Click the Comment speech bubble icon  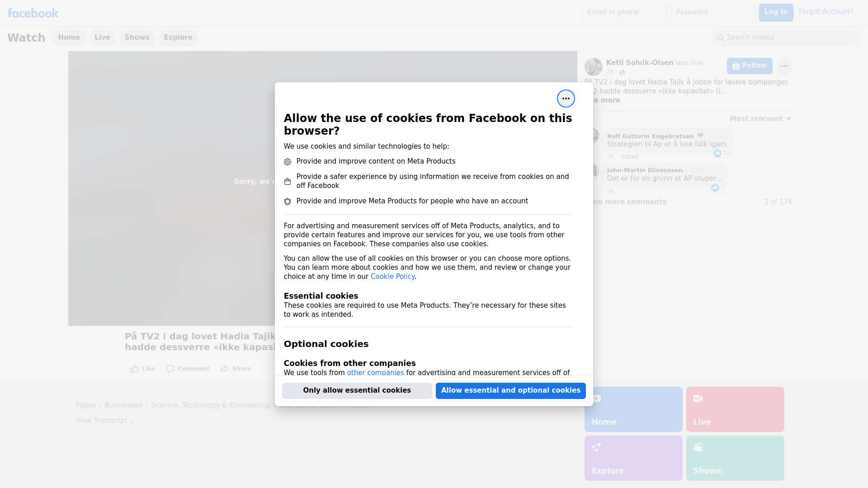pyautogui.click(x=170, y=369)
